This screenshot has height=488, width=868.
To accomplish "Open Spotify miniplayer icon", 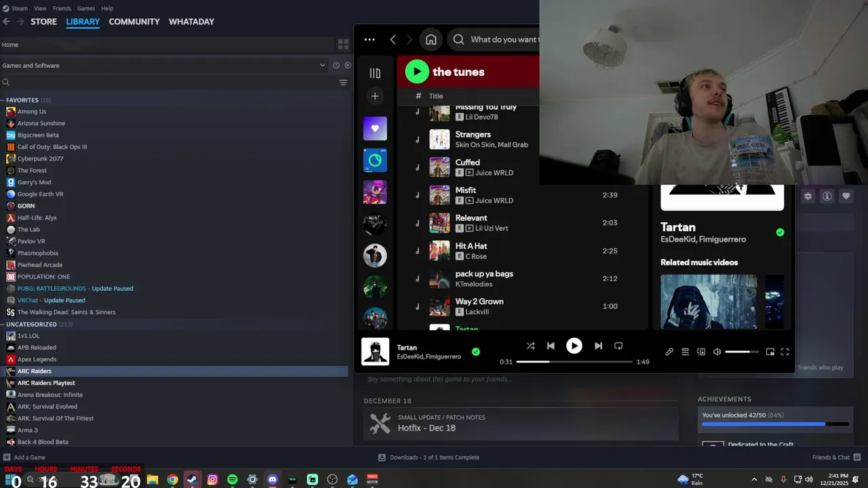I will (770, 352).
